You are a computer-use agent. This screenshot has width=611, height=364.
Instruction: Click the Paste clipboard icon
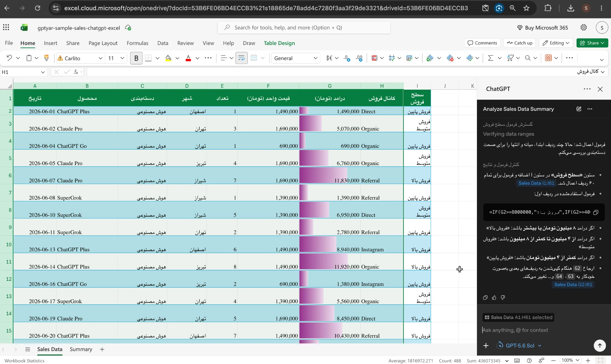click(x=29, y=58)
